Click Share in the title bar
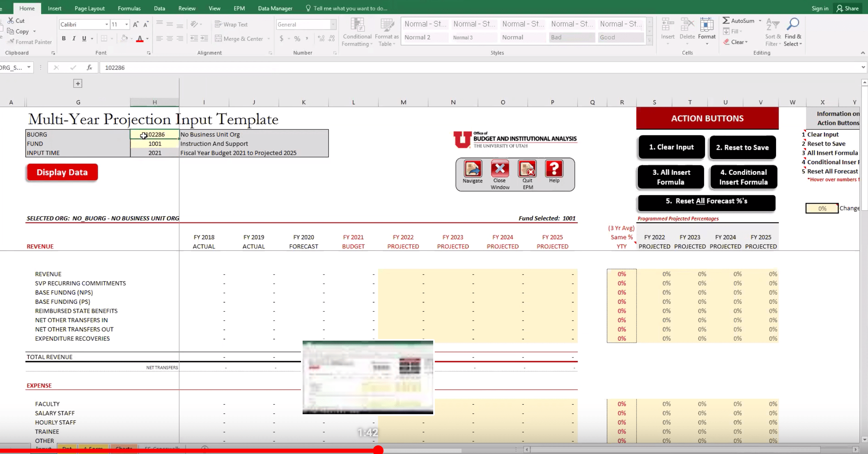 click(x=848, y=8)
